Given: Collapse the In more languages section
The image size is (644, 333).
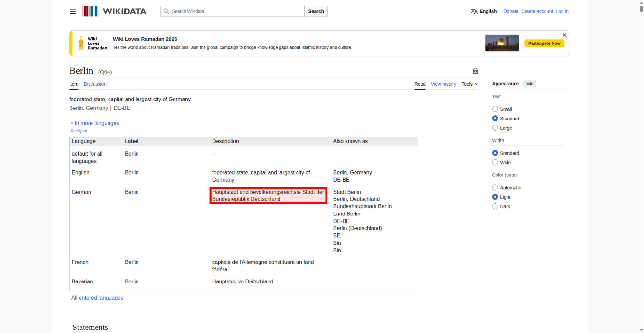Looking at the screenshot, I should coord(95,123).
